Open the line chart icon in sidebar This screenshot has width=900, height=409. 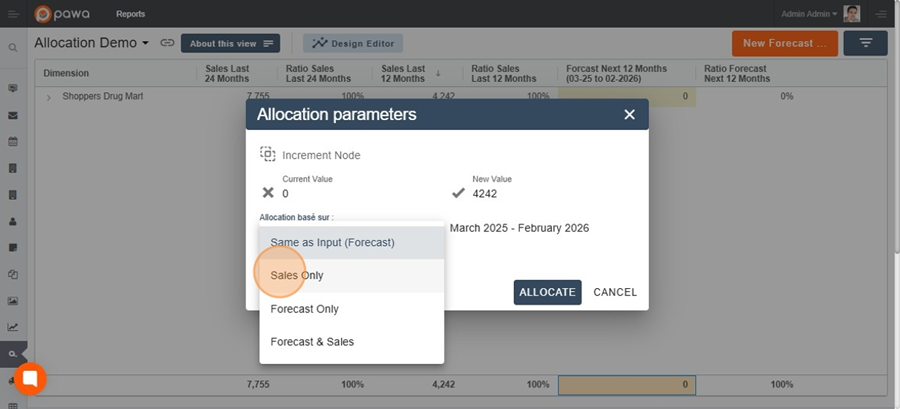(13, 327)
